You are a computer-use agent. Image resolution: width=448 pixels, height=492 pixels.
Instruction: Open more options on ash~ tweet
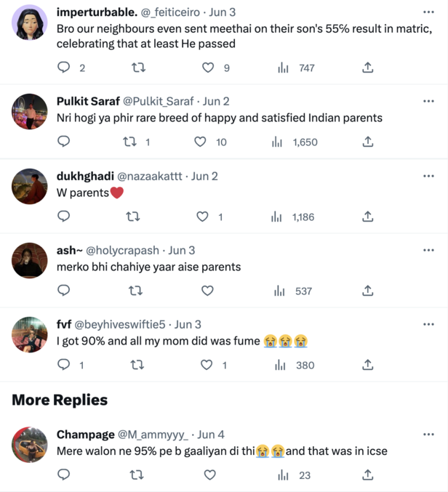(428, 250)
